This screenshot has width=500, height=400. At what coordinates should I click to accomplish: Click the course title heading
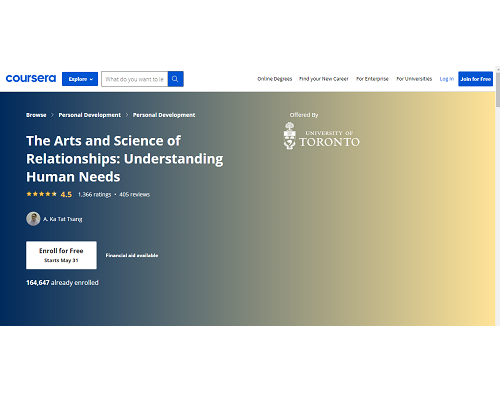pos(125,159)
